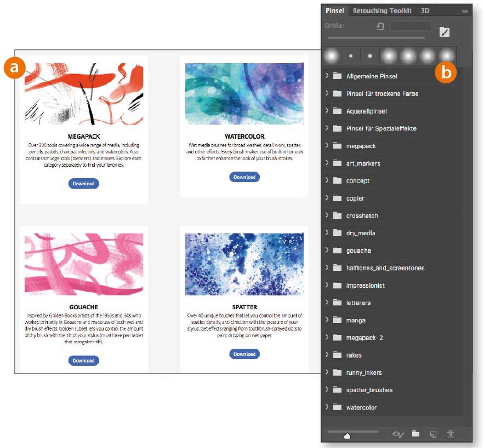484x448 pixels.
Task: Click the new brush icon
Action: [x=434, y=434]
